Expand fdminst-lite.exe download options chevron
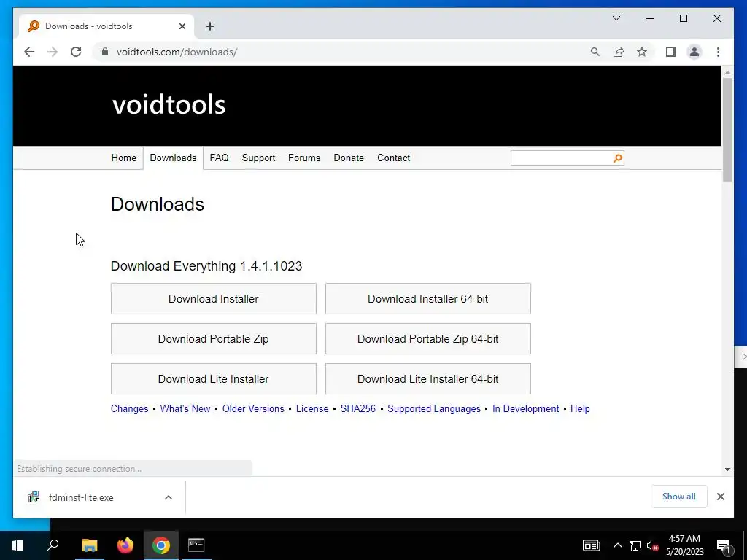Screen dimensions: 747x560 [169, 497]
